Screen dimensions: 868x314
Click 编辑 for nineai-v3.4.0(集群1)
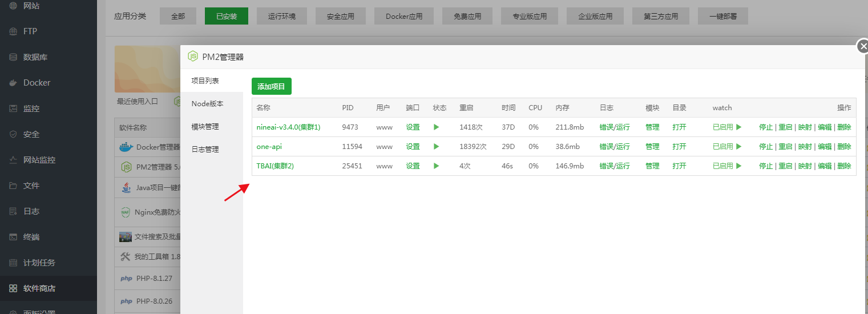(825, 127)
